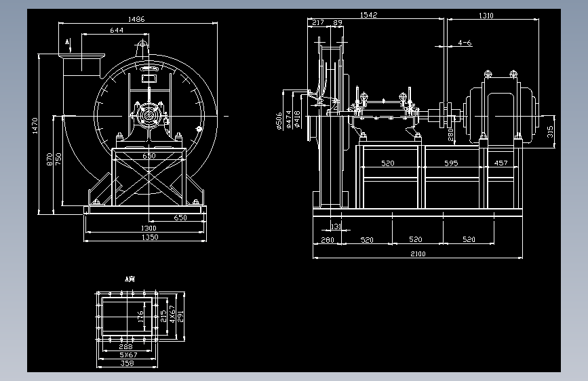
Task: Select the A-direction view title label
Action: [130, 279]
